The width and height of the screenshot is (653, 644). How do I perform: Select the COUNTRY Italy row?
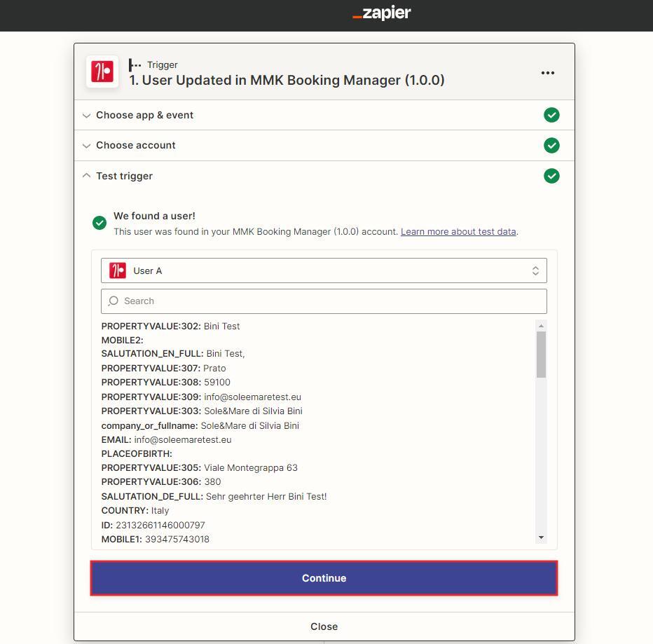(135, 511)
